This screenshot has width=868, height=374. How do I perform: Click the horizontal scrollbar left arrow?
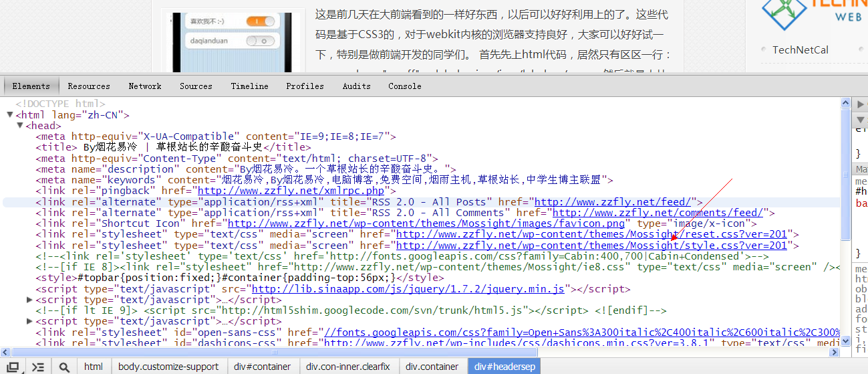point(5,352)
